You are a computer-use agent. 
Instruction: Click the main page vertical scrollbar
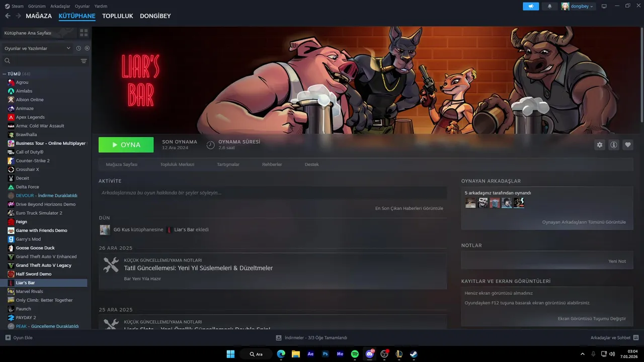click(641, 74)
